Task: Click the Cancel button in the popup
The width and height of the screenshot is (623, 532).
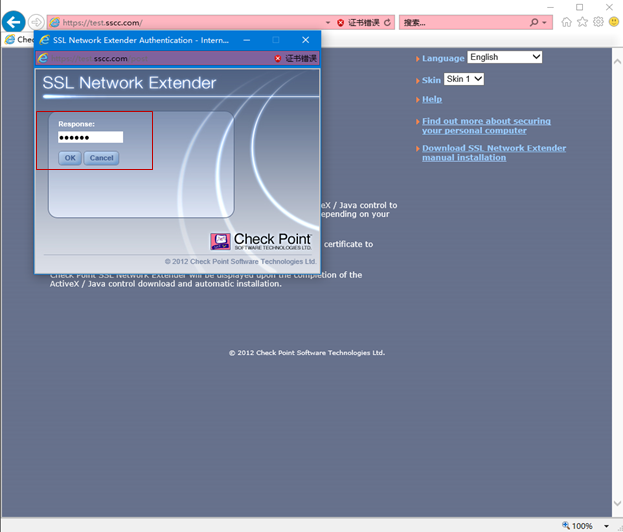Action: coord(101,158)
